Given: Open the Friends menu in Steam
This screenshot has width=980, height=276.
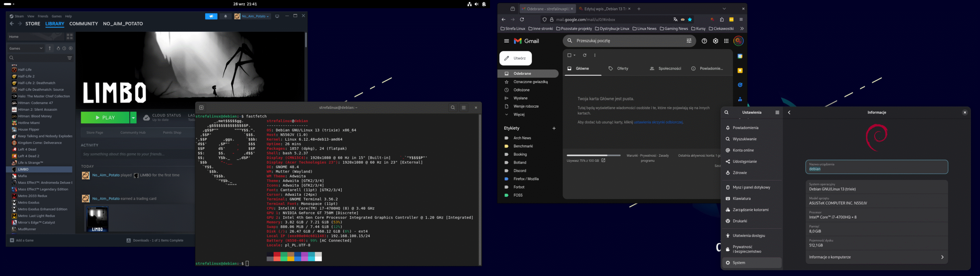Looking at the screenshot, I should coord(43,16).
